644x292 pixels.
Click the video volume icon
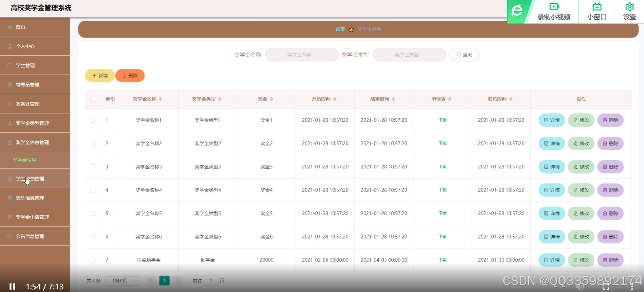pyautogui.click(x=579, y=287)
